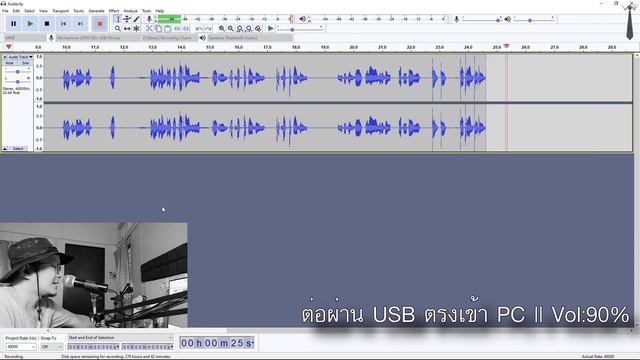The height and width of the screenshot is (360, 640).
Task: Select the Zoom (magnifier) tool
Action: [118, 29]
